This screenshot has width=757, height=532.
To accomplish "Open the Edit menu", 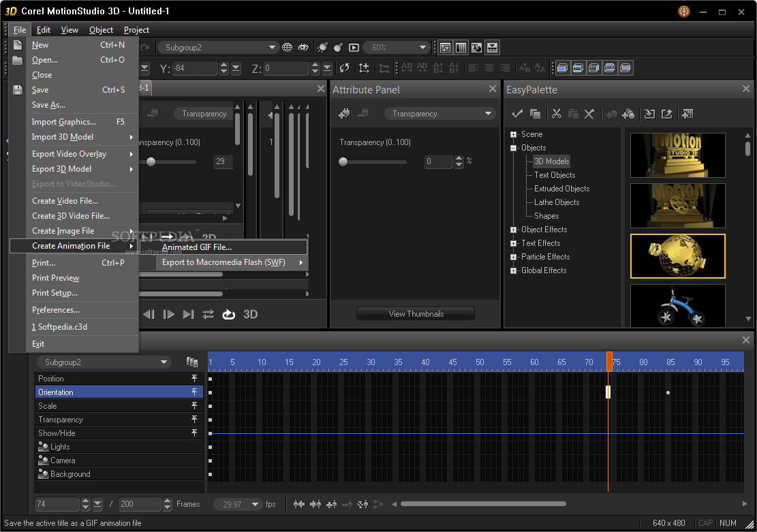I will point(44,30).
